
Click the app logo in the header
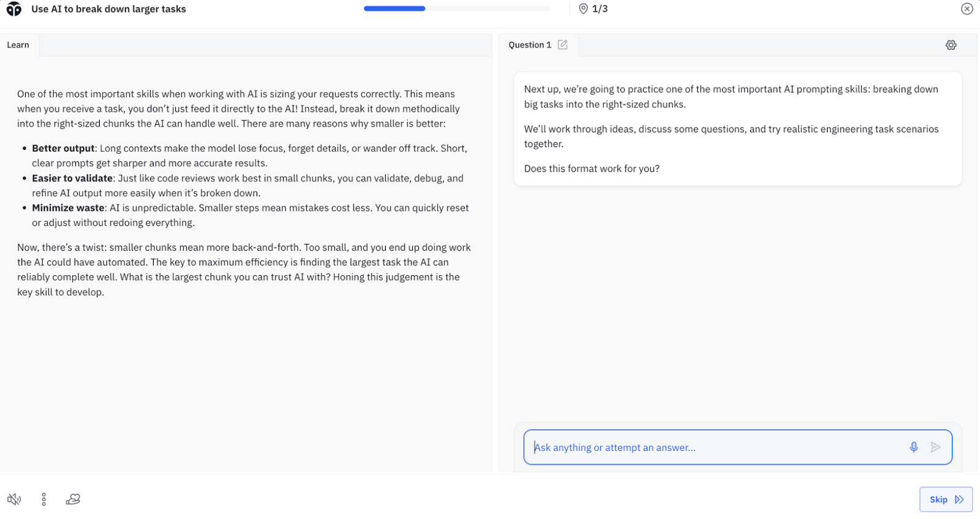pyautogui.click(x=14, y=9)
